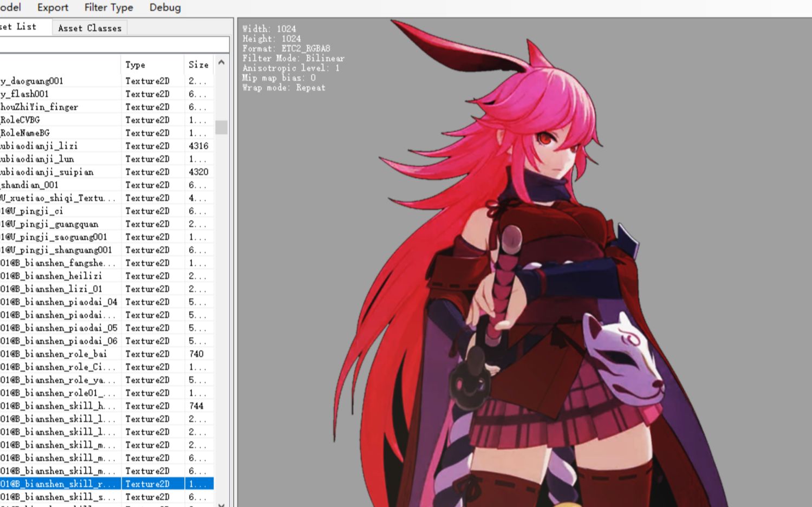Click the size value 740
The image size is (812, 507).
pyautogui.click(x=196, y=354)
